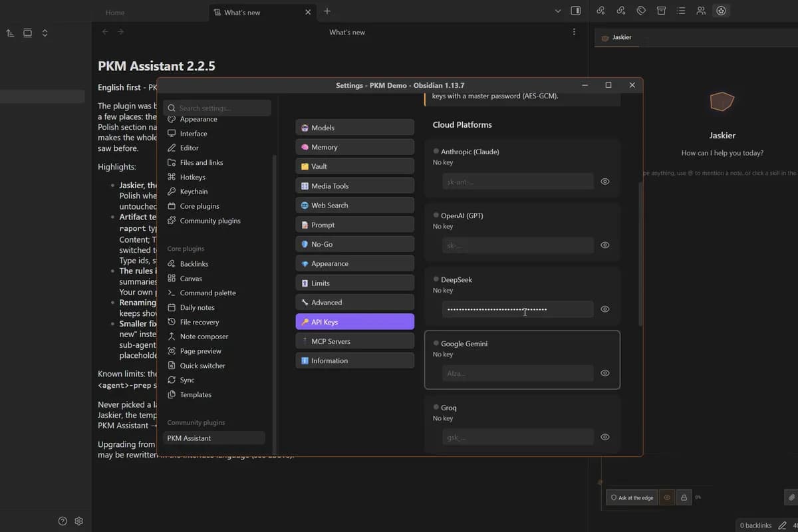Show the Anthropic (Claude) API key
This screenshot has height=532, width=798.
pos(605,182)
